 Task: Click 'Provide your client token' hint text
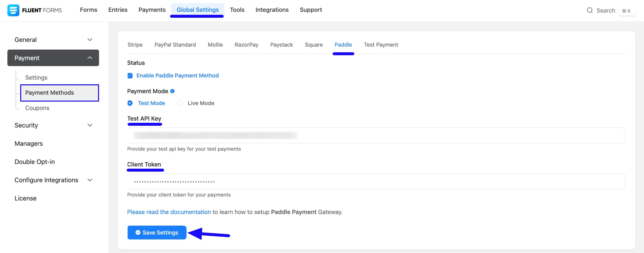tap(179, 195)
